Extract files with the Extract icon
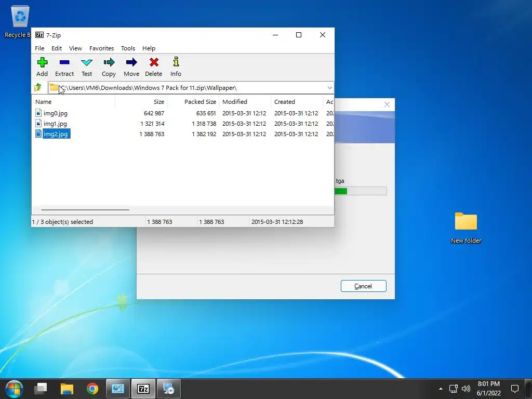This screenshot has width=532, height=399. click(x=64, y=62)
